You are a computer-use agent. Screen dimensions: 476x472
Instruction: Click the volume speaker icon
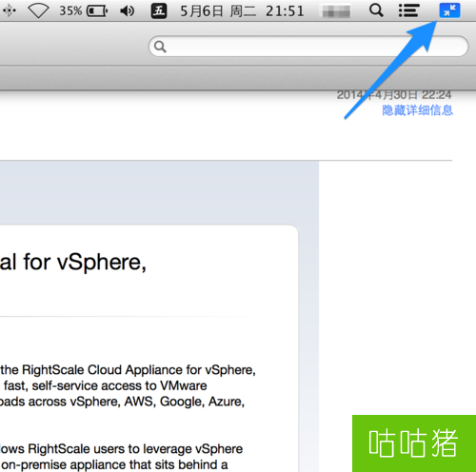[x=128, y=11]
